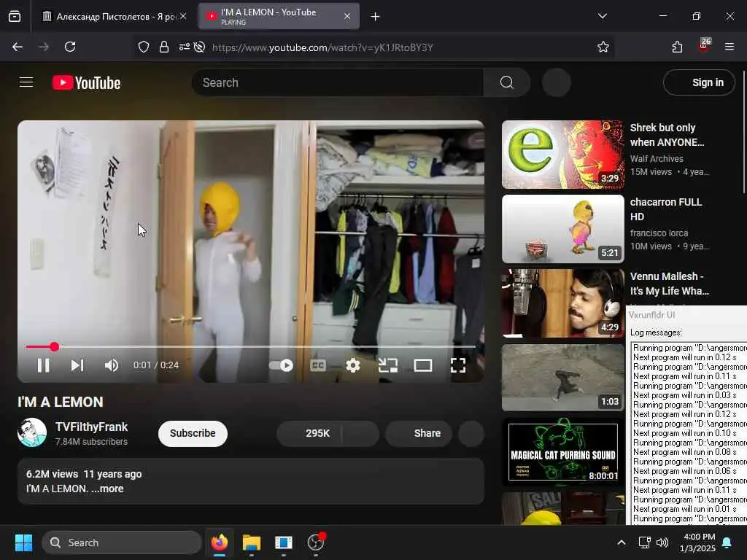The image size is (747, 560).
Task: Click the address bar URL
Action: click(x=322, y=47)
